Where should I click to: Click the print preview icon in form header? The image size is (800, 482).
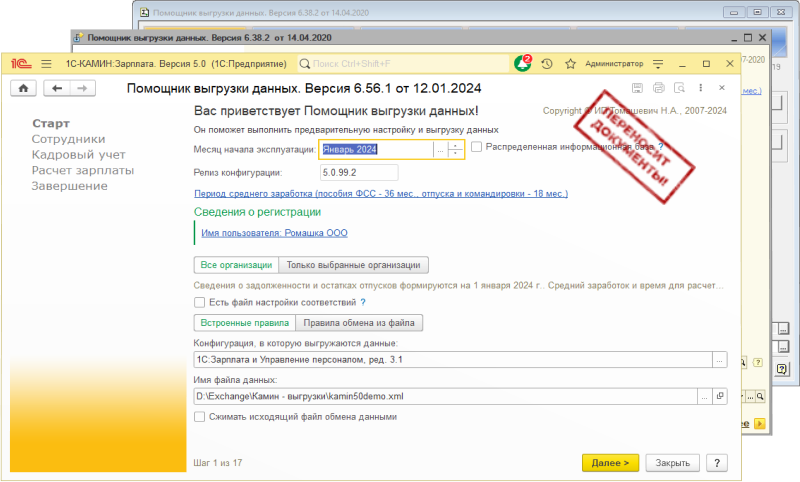click(x=680, y=88)
